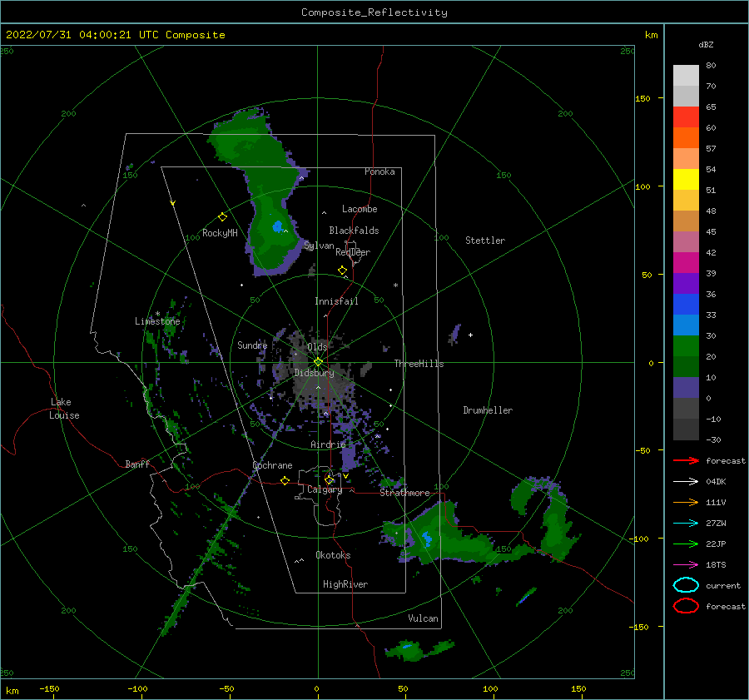Click the blue storm core near Sylvan
749x700 pixels.
click(x=277, y=226)
